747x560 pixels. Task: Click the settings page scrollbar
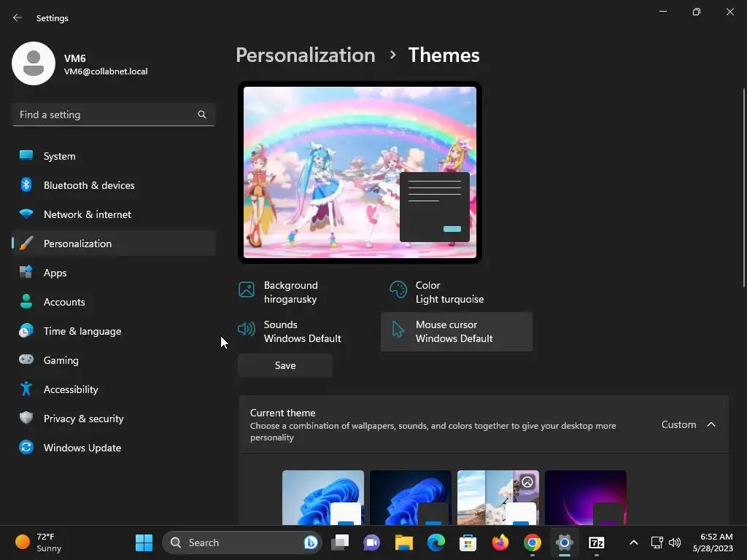(x=744, y=187)
